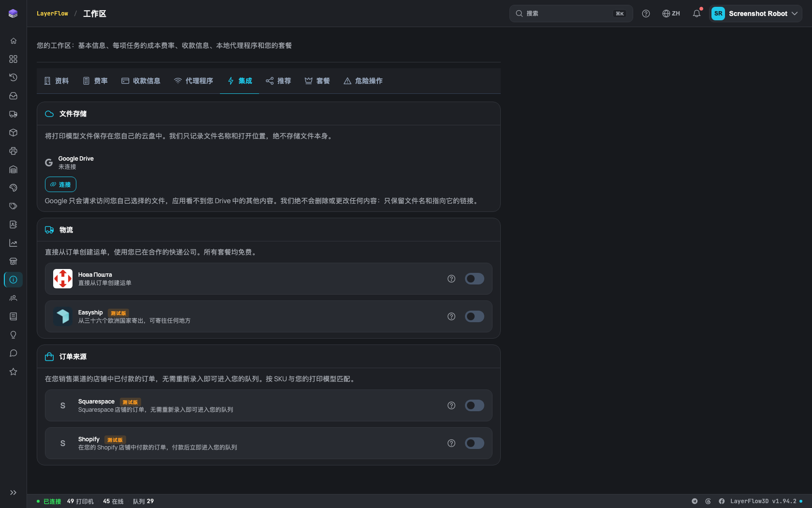Open the Screenshot Robot user menu
Viewport: 812px width, 508px height.
point(755,14)
